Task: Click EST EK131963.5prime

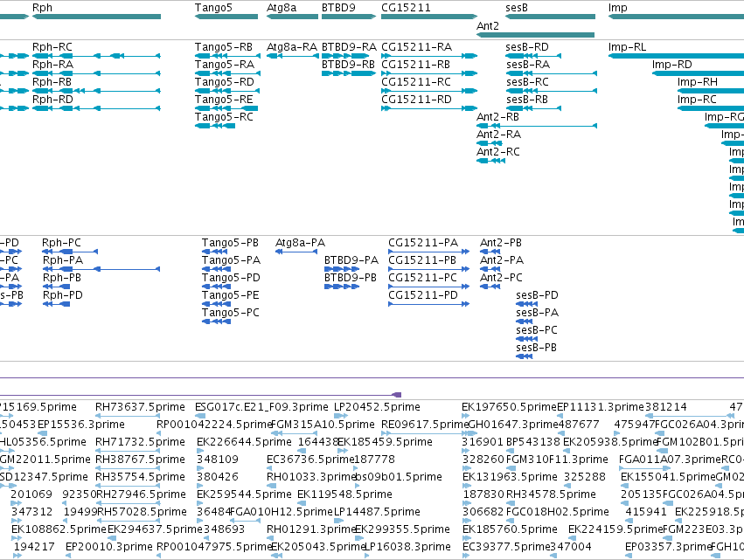Action: click(x=466, y=486)
